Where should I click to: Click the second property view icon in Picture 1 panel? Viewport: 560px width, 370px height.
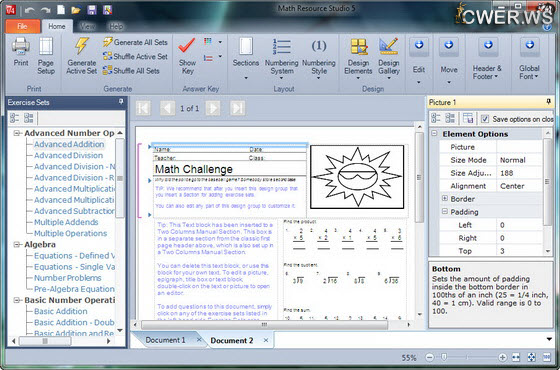pyautogui.click(x=450, y=118)
